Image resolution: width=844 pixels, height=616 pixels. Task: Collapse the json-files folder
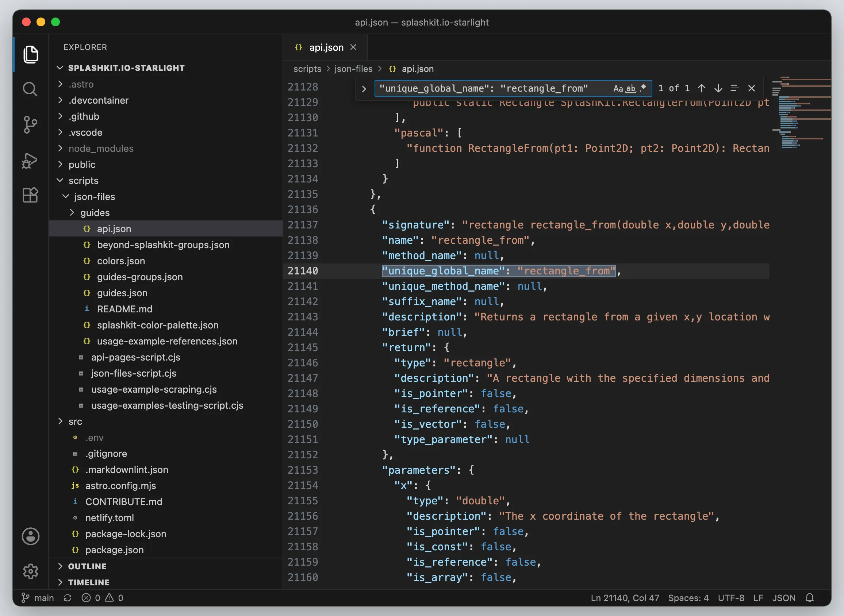(166, 196)
